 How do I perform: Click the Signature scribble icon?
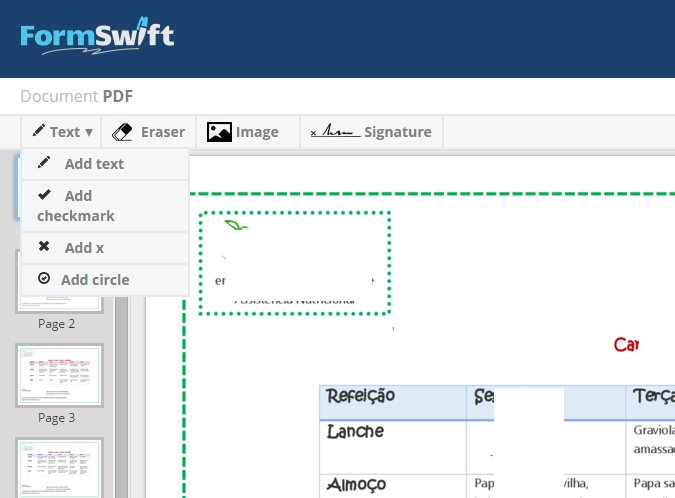click(333, 132)
